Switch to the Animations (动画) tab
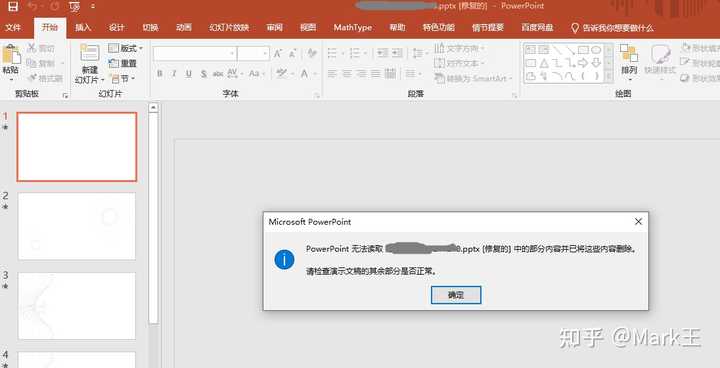This screenshot has width=720, height=368. click(x=184, y=28)
